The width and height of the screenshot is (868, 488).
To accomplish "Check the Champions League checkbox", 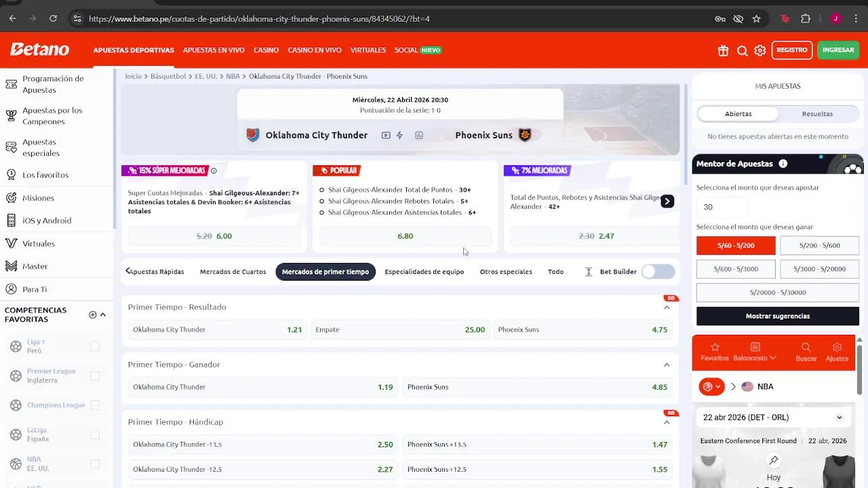I will [x=95, y=405].
